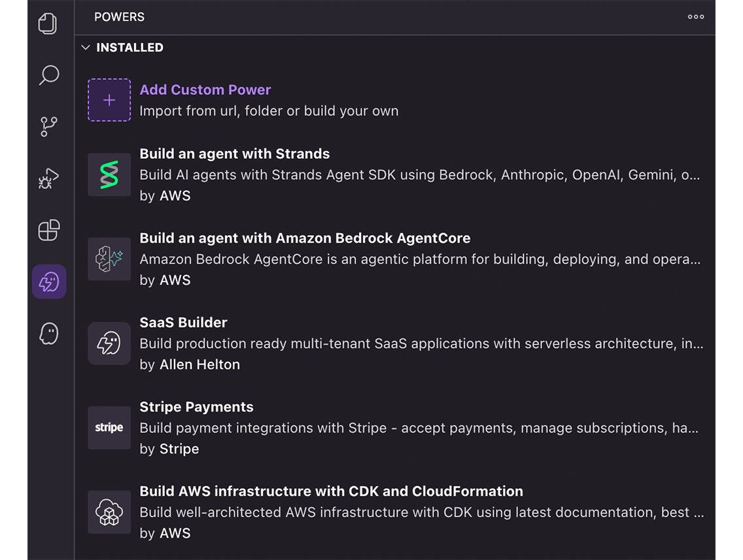Viewport: 743px width, 560px height.
Task: Select Build an agent with Amazon Bedrock AgentCore
Action: click(x=305, y=238)
